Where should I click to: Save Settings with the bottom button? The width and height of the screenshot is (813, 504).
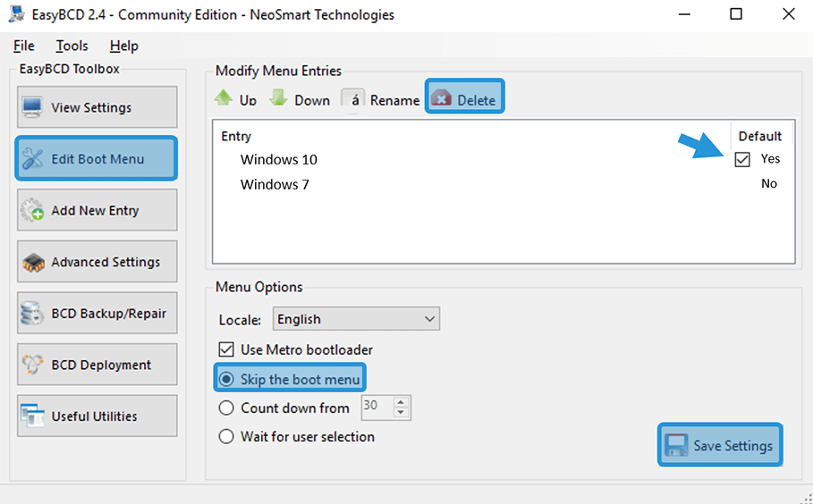pos(720,445)
